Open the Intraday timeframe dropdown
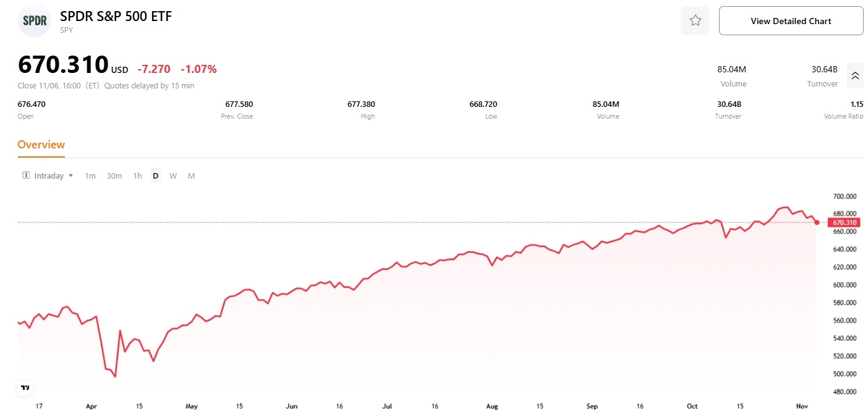 tap(49, 176)
